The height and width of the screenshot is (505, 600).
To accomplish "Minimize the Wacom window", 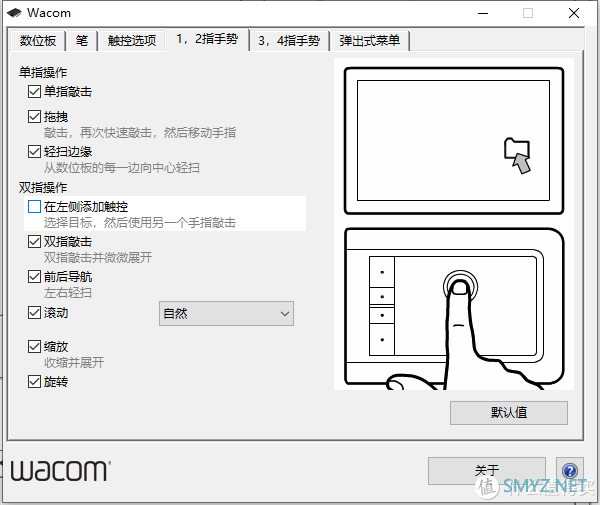I will coord(483,13).
